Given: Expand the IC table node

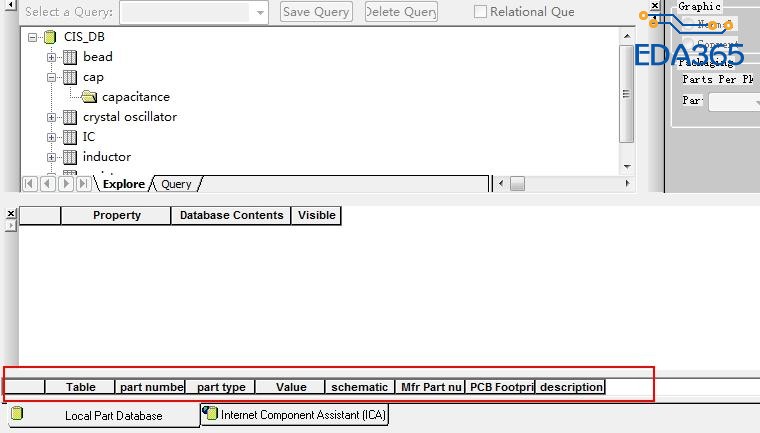Looking at the screenshot, I should (x=51, y=137).
